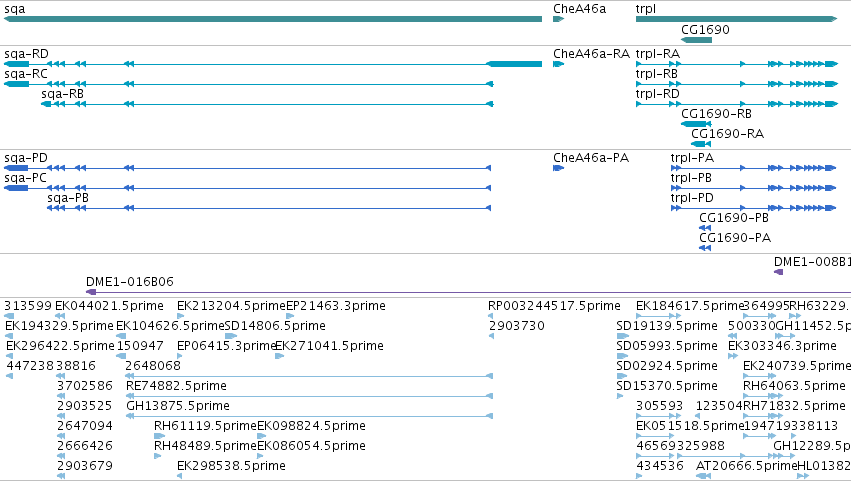Select the CG1690-PA protein feature
The image size is (851, 481).
pyautogui.click(x=705, y=248)
